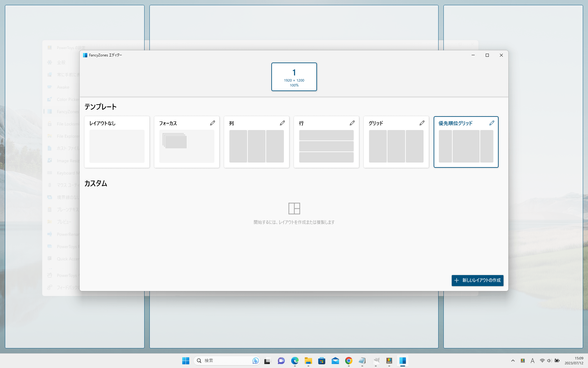Select the レイアウトなし template card
The image size is (588, 368).
pyautogui.click(x=117, y=142)
